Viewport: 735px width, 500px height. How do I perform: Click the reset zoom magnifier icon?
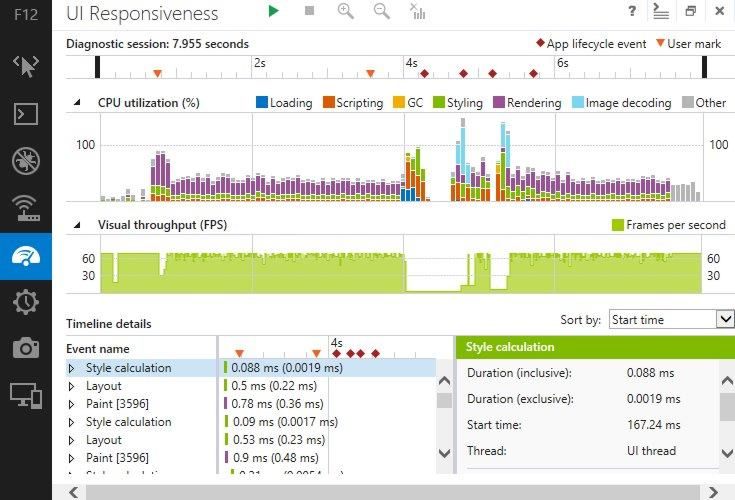point(381,11)
